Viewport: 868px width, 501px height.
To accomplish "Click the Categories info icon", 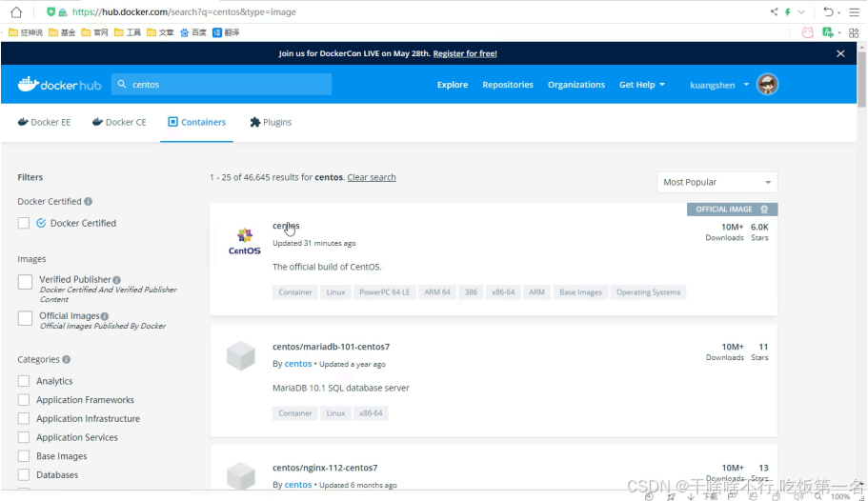I will pyautogui.click(x=67, y=359).
